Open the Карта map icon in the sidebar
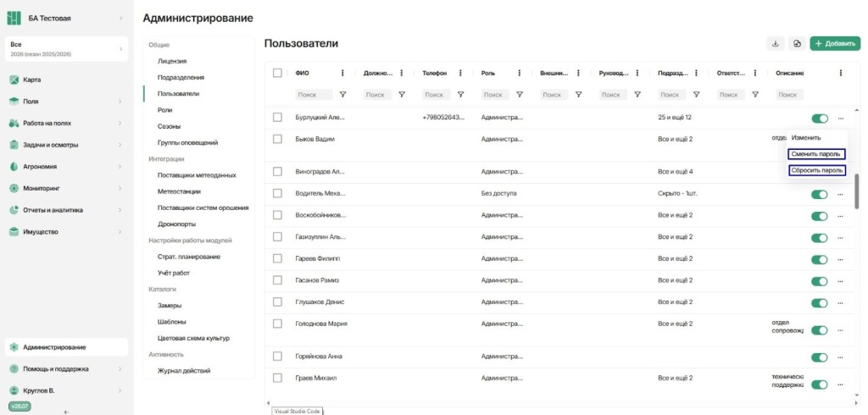This screenshot has height=415, width=868. click(x=14, y=80)
